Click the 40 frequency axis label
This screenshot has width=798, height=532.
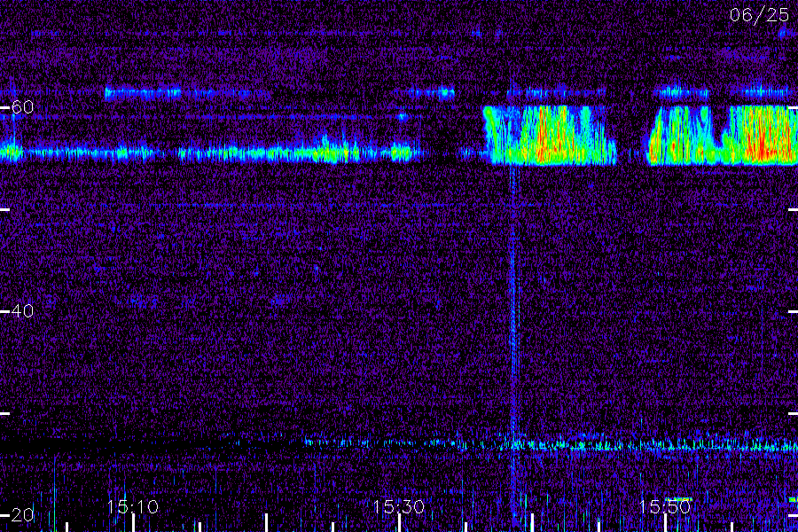pos(22,310)
